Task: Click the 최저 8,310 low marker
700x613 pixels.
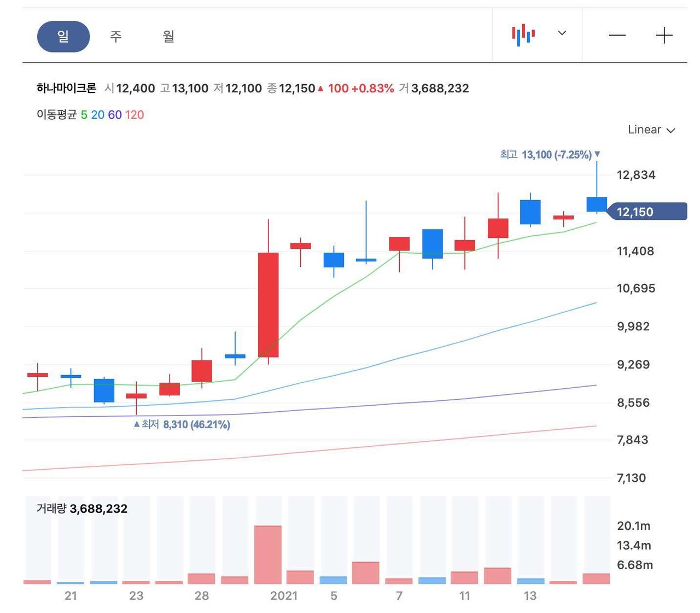Action: coord(182,424)
